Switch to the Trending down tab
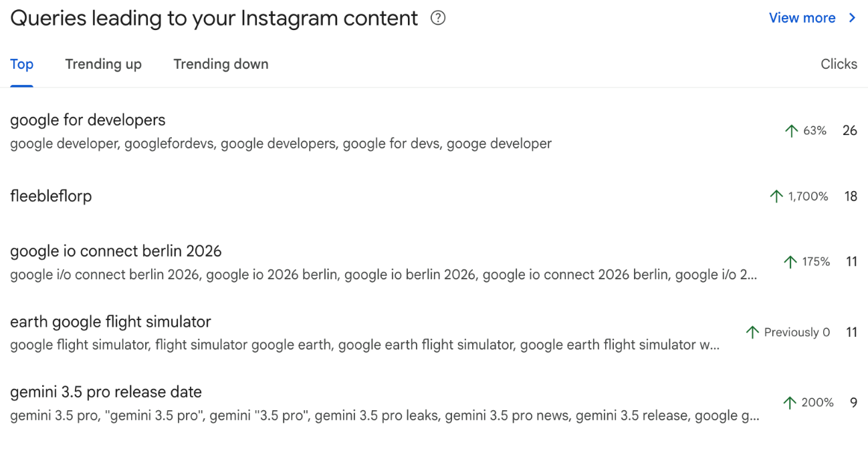 click(x=221, y=64)
